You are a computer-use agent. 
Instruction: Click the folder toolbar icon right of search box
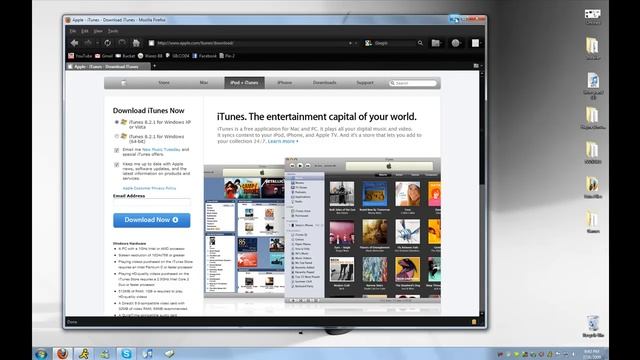coord(436,43)
